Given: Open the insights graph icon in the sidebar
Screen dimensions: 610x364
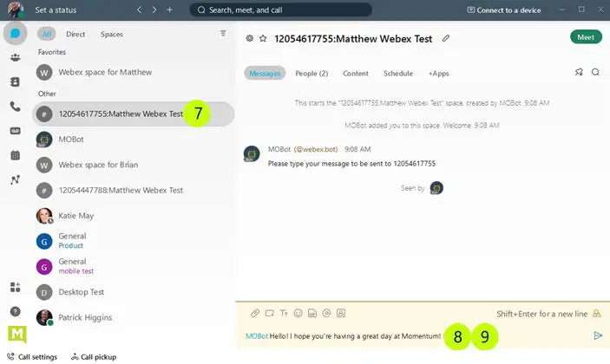Looking at the screenshot, I should pyautogui.click(x=15, y=180).
